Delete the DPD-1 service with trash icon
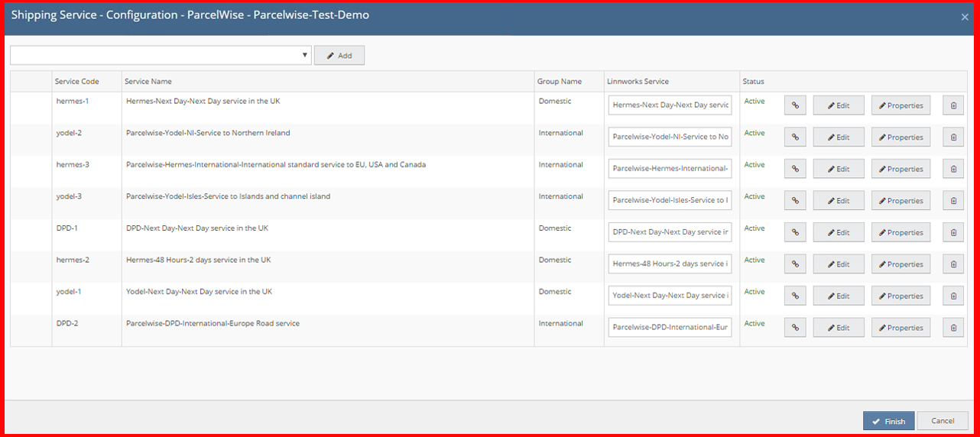 (x=953, y=232)
